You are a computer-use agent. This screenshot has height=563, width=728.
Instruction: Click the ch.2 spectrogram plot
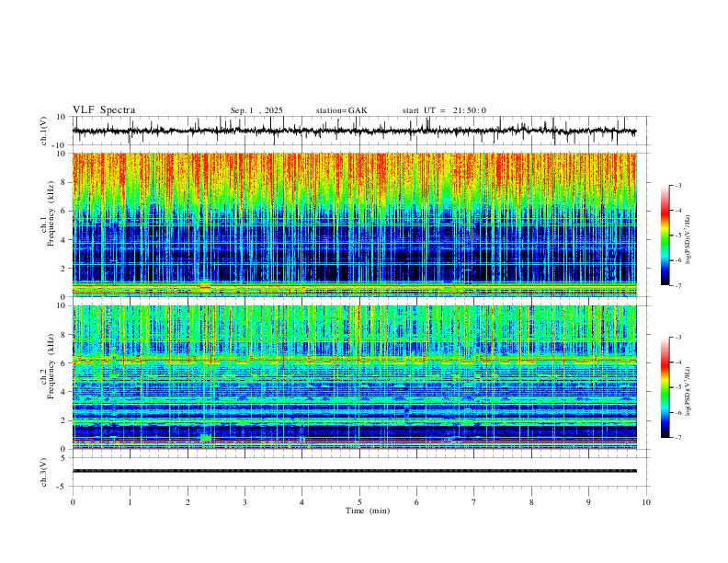[355, 377]
